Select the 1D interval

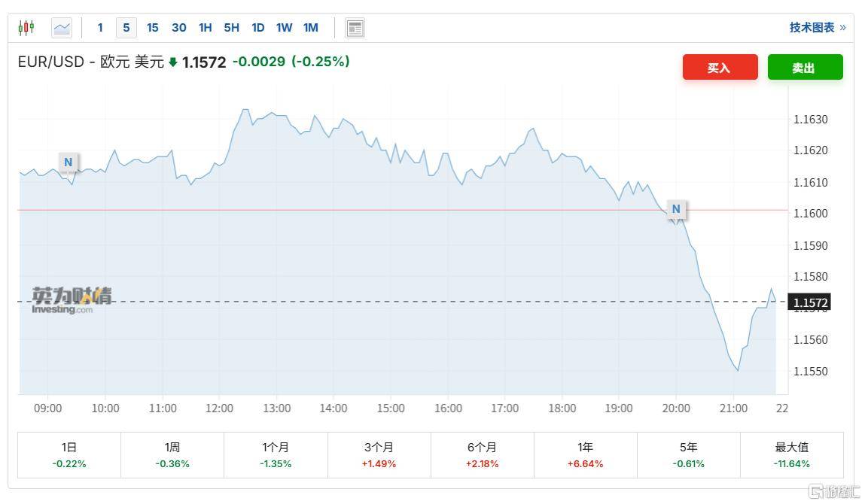tap(257, 28)
